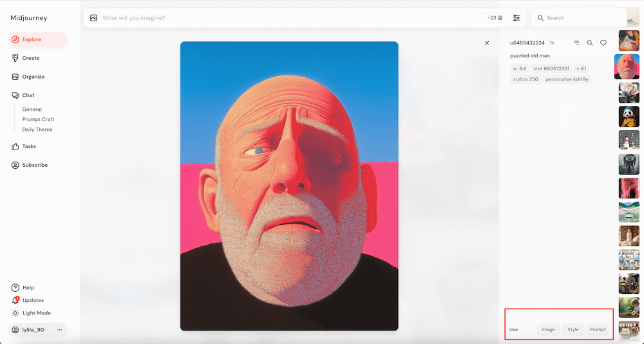Like the image with the heart icon
Screen dimensions: 644x344
(603, 43)
